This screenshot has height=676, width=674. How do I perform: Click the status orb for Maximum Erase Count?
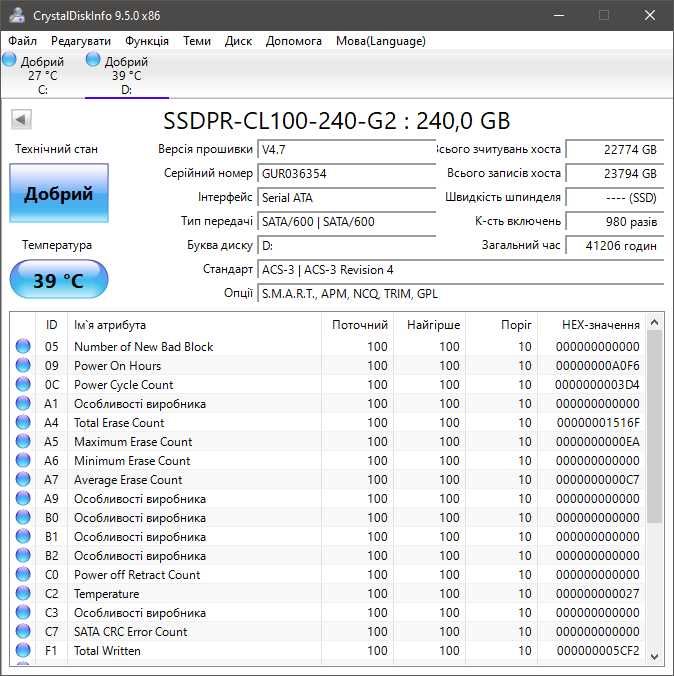pos(23,441)
